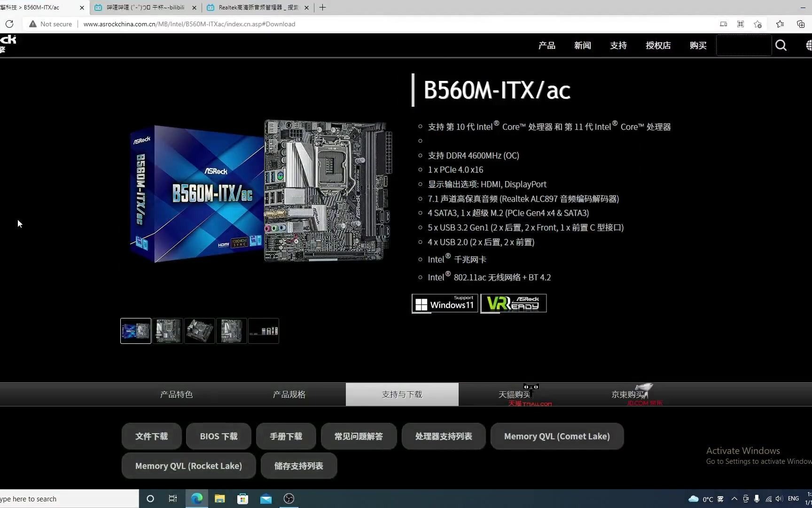812x508 pixels.
Task: Click the screen cast icon in address bar
Action: (724, 24)
